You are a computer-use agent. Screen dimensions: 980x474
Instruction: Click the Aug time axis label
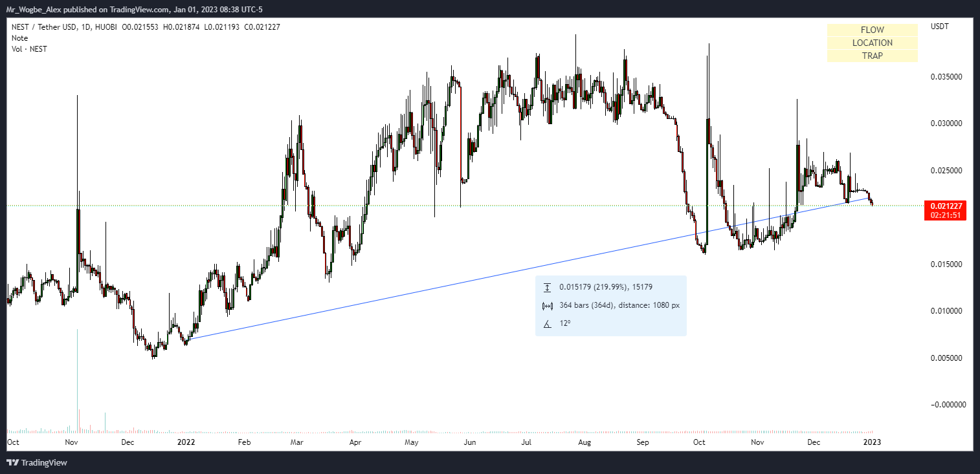pos(585,443)
